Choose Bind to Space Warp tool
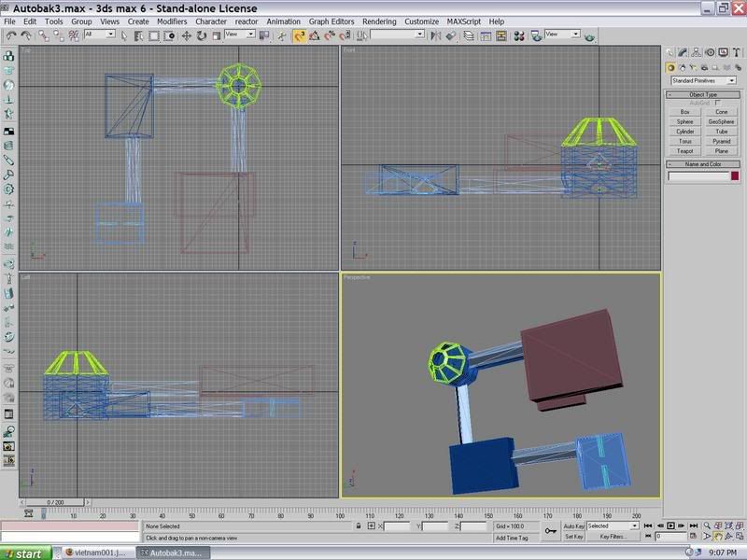The width and height of the screenshot is (747, 560). (74, 35)
